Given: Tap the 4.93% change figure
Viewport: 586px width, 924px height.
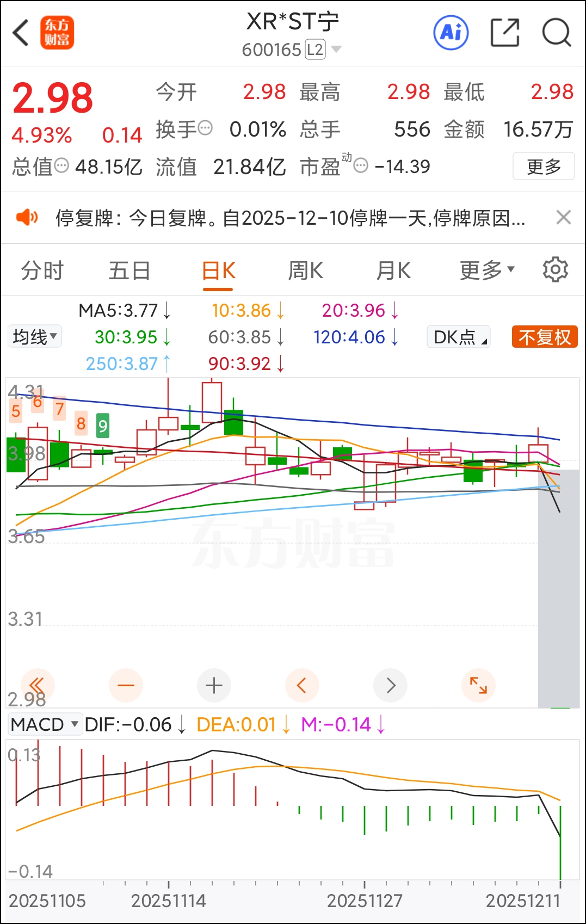Looking at the screenshot, I should click(42, 135).
